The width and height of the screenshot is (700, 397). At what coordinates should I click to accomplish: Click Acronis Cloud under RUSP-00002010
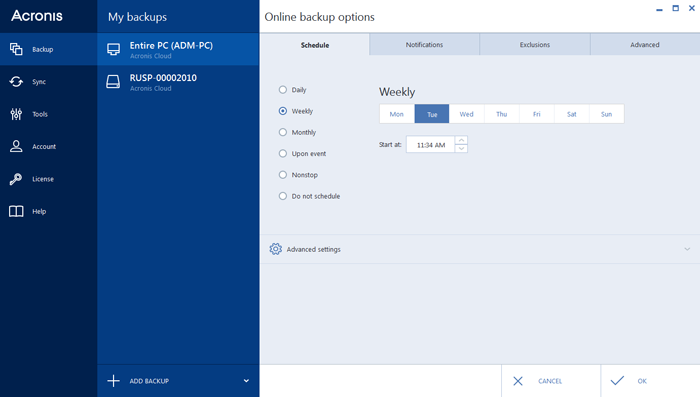150,88
